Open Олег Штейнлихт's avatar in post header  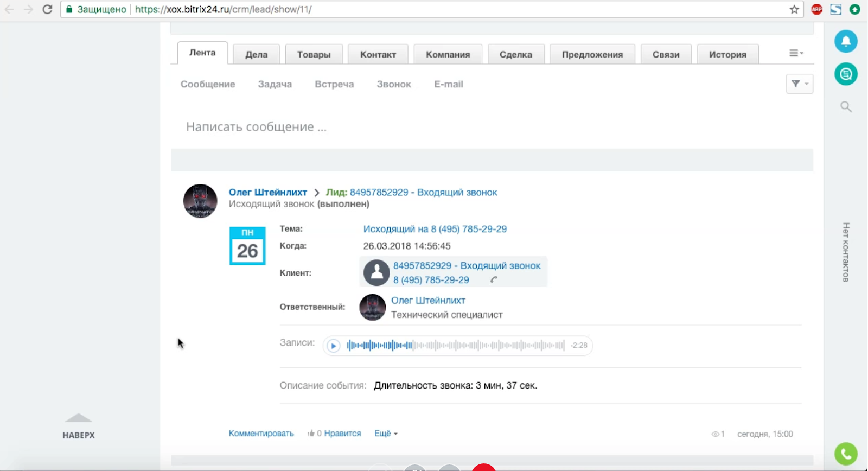(x=200, y=201)
